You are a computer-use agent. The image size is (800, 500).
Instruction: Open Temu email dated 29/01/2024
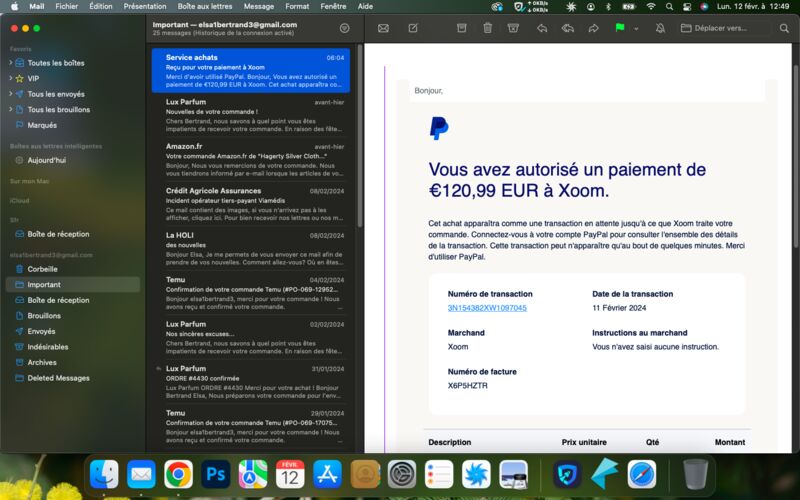coord(251,426)
